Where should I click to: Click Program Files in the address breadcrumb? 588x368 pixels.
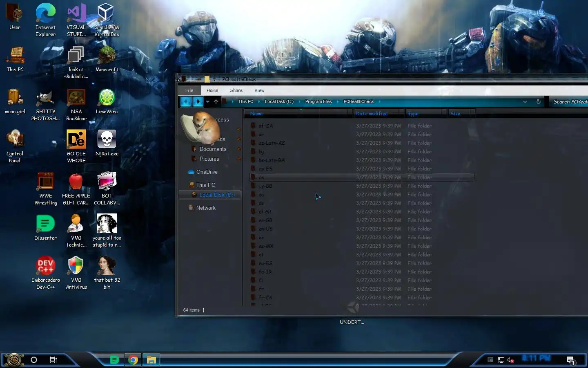point(318,101)
